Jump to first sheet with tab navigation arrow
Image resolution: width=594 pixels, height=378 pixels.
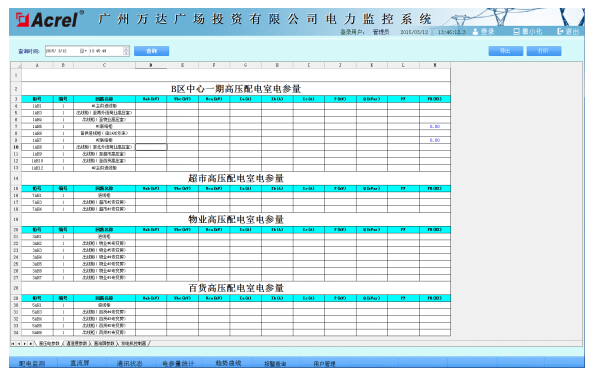click(x=13, y=344)
